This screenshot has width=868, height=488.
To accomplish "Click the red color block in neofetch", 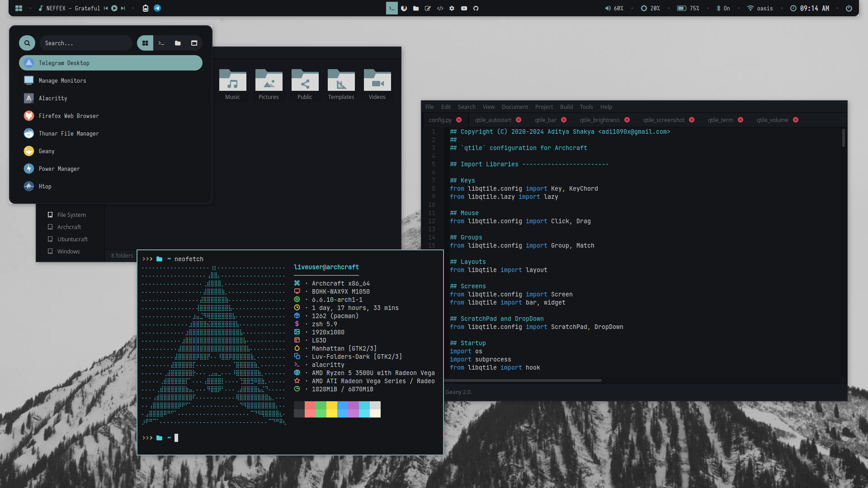I will [310, 409].
